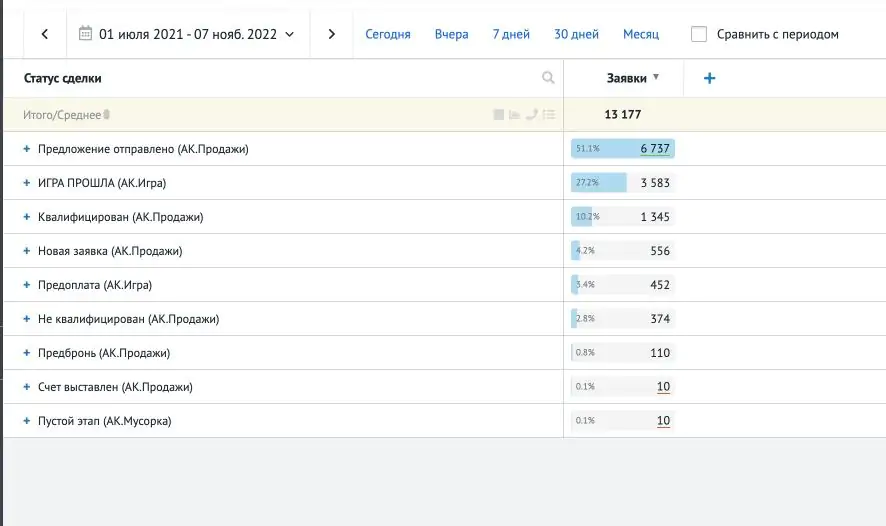Click the value 452
This screenshot has width=886, height=526.
click(660, 285)
